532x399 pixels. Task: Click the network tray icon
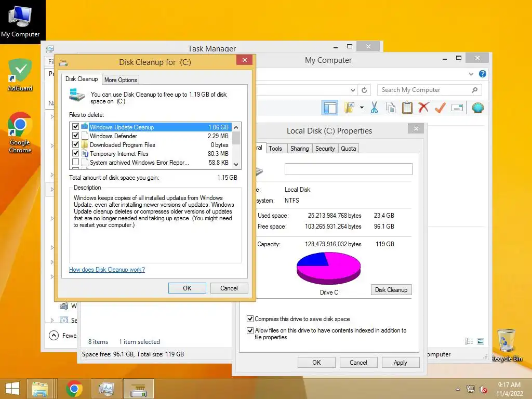471,389
